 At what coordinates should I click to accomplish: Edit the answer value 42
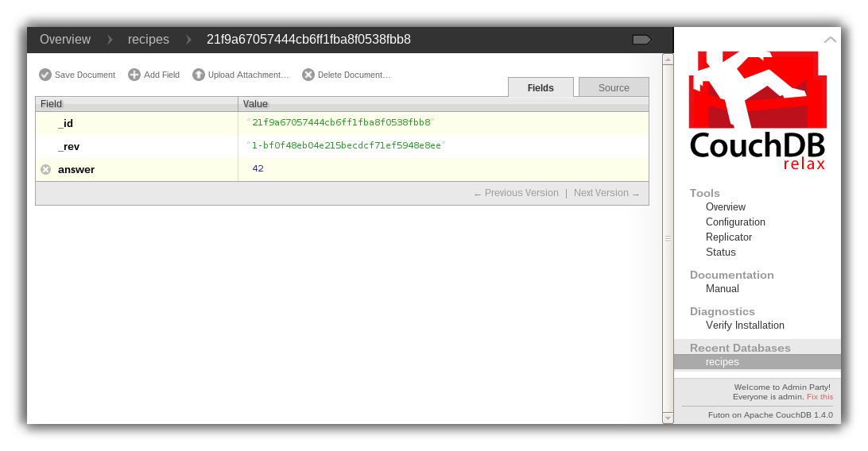pos(258,168)
